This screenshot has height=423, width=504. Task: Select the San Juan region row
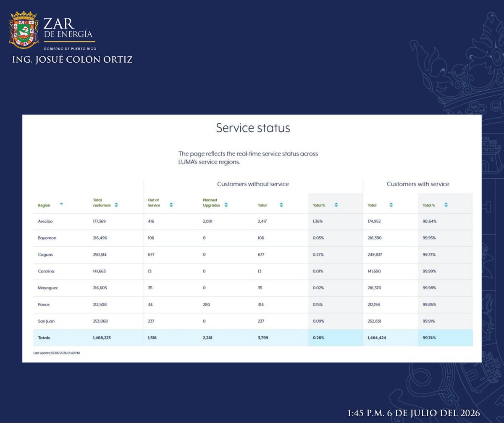coord(253,321)
